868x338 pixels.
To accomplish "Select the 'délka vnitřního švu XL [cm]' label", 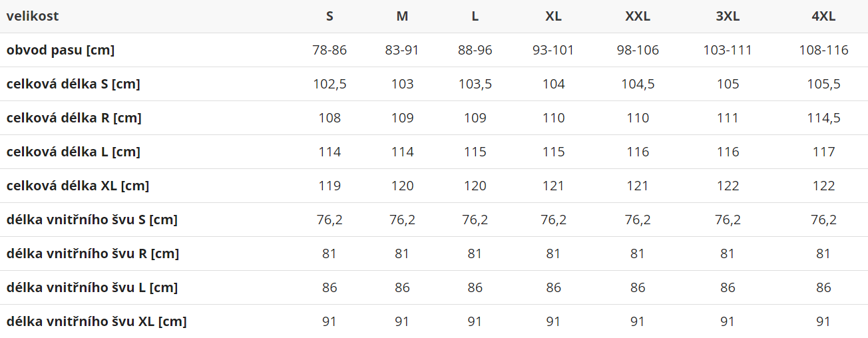I will tap(97, 321).
